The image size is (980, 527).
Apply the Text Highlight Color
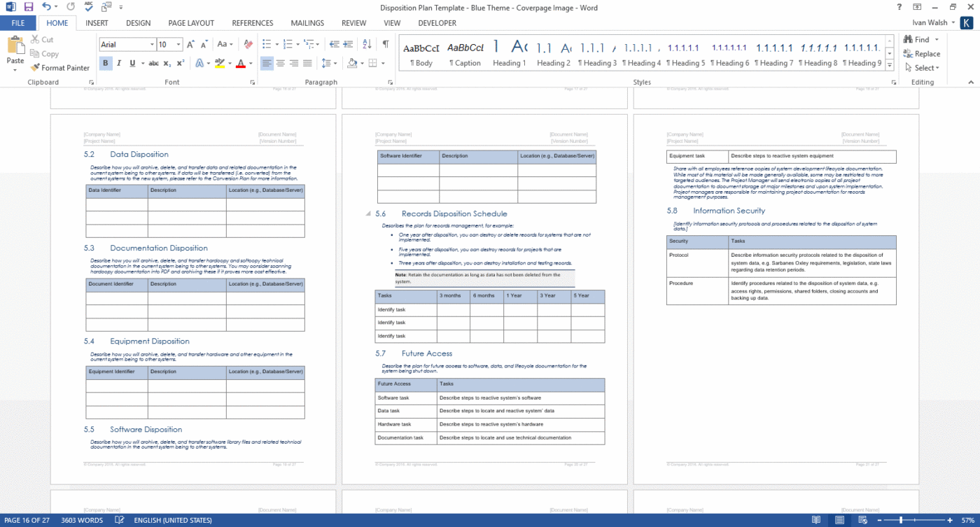pos(219,63)
